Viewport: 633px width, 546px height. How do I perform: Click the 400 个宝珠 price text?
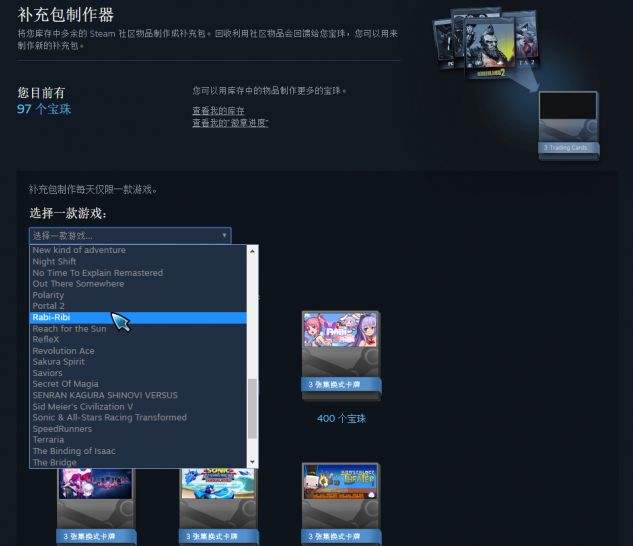(342, 418)
